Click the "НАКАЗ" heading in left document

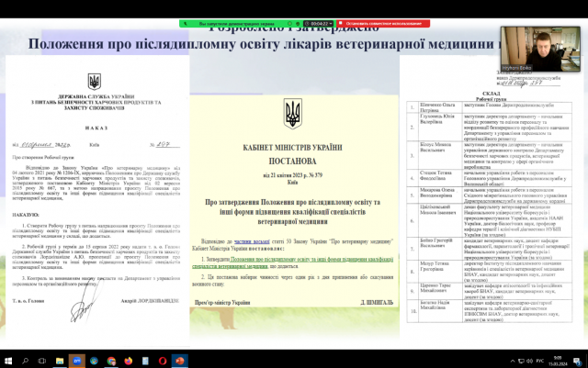click(x=96, y=128)
